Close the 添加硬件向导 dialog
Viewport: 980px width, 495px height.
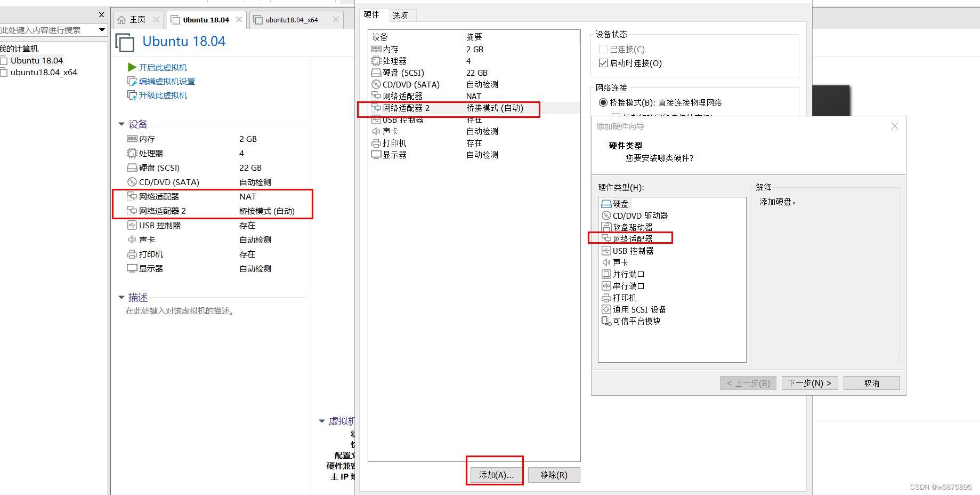click(895, 126)
